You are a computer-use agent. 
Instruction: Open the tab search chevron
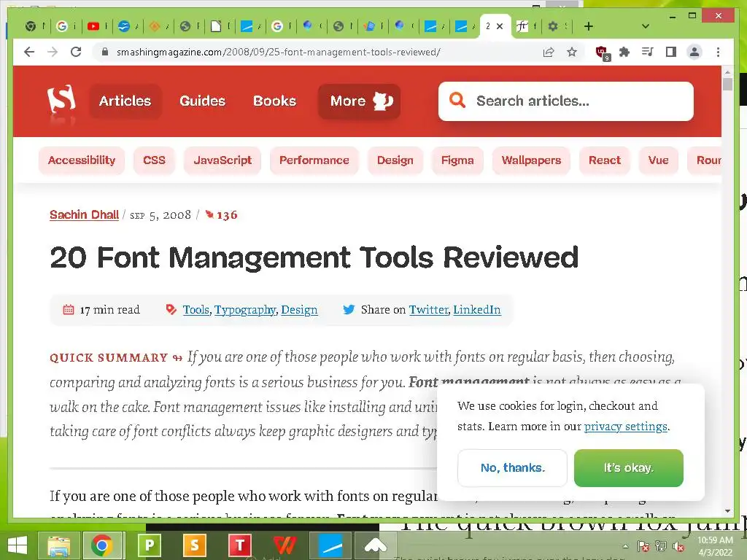pos(646,26)
